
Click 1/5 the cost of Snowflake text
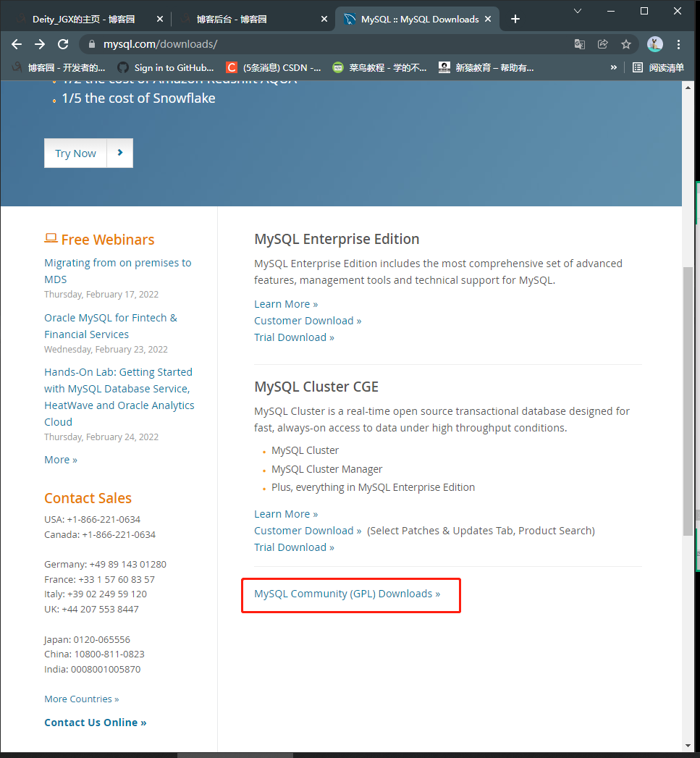[139, 98]
